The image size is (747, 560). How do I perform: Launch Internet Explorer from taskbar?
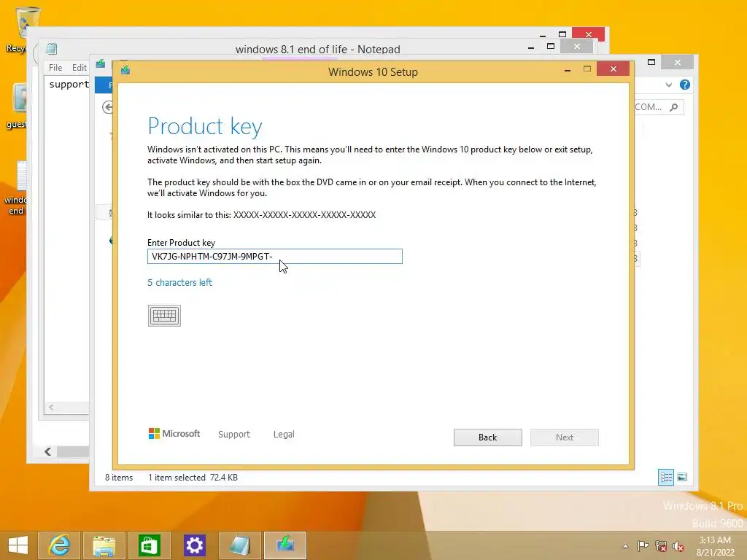(x=59, y=545)
